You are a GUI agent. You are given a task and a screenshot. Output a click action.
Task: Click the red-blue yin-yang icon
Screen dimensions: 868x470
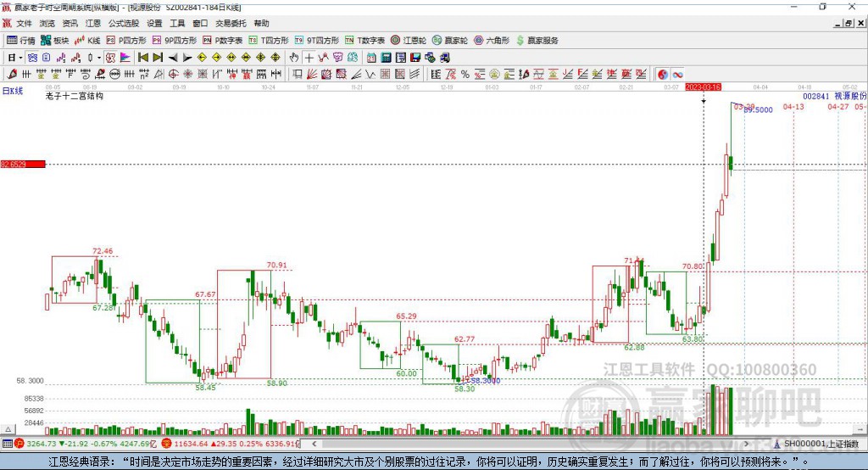pyautogui.click(x=663, y=75)
